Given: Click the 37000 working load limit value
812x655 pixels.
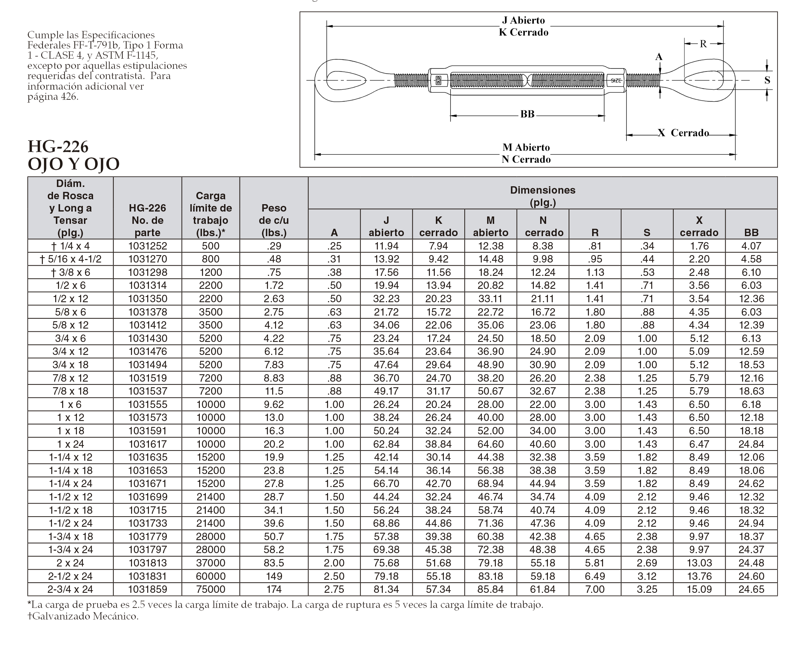Looking at the screenshot, I should coord(210,563).
